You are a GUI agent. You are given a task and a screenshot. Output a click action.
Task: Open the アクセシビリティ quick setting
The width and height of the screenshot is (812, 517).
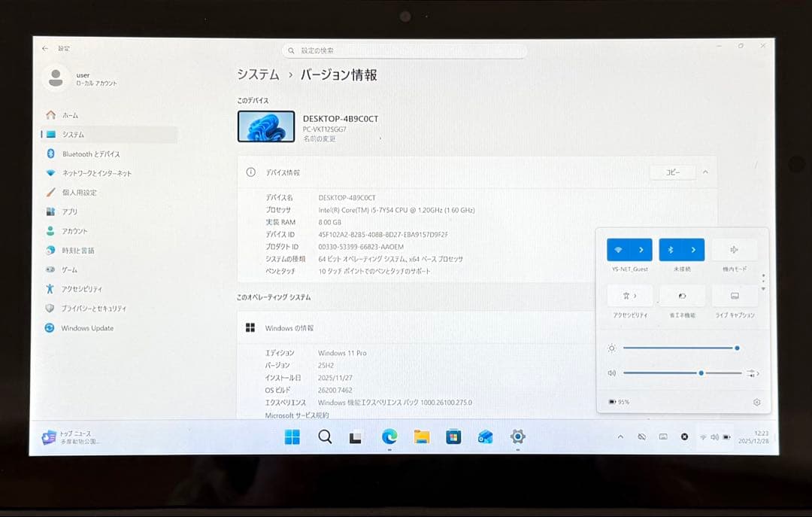[629, 296]
